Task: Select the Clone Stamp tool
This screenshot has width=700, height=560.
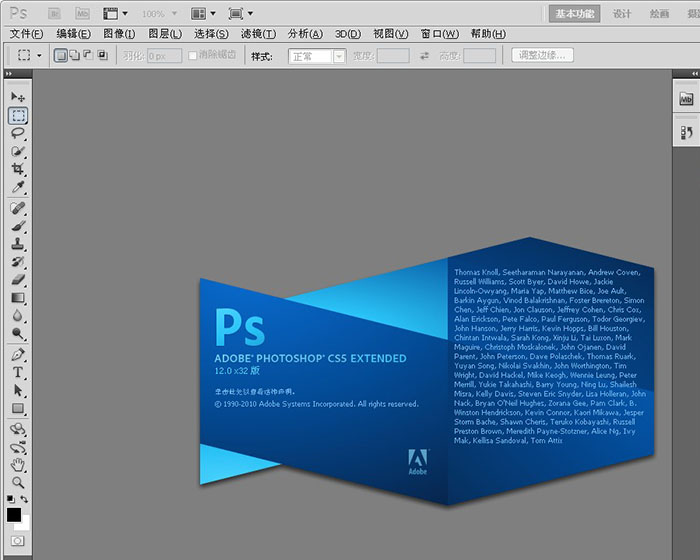Action: (x=18, y=244)
